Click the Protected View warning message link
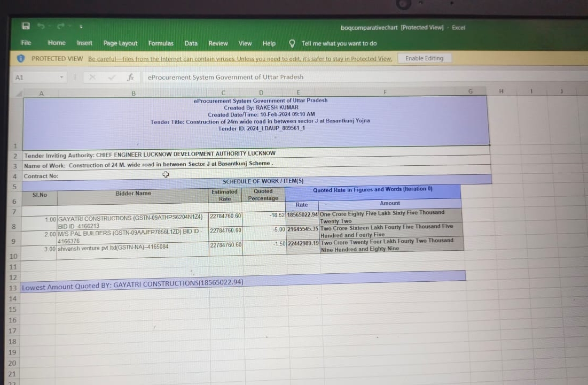This screenshot has height=385, width=588. click(240, 59)
